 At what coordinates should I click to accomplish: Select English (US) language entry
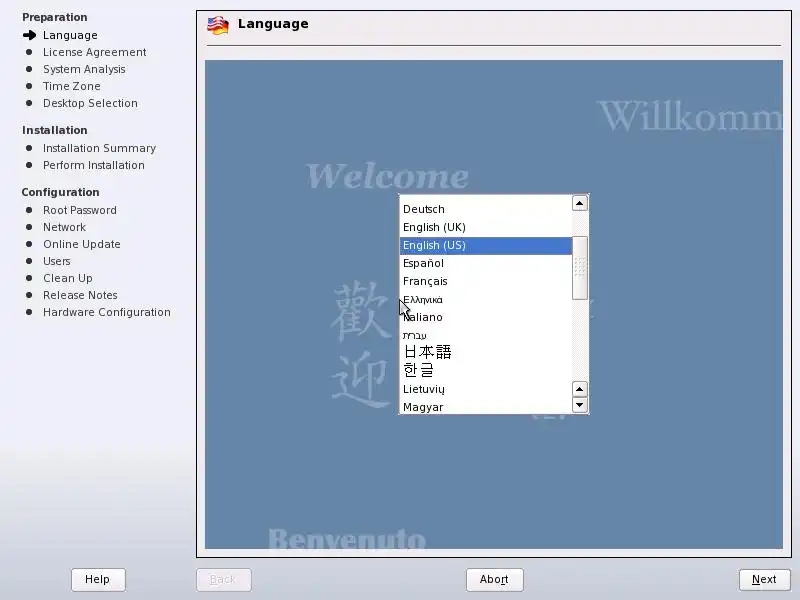[486, 245]
